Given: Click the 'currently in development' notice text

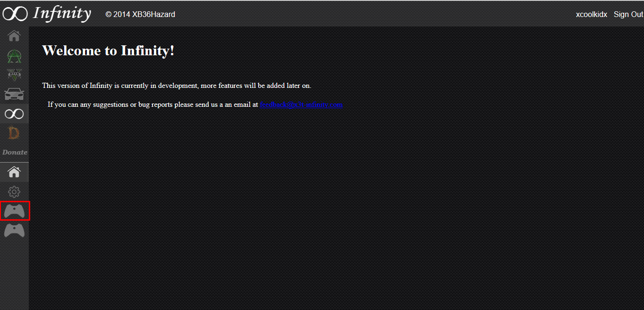Looking at the screenshot, I should click(x=177, y=86).
